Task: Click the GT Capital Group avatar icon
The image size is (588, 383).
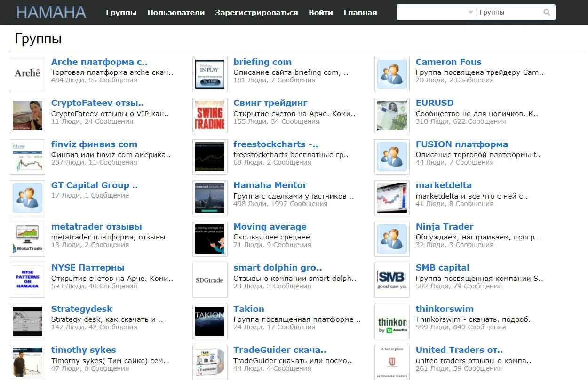Action: [27, 198]
